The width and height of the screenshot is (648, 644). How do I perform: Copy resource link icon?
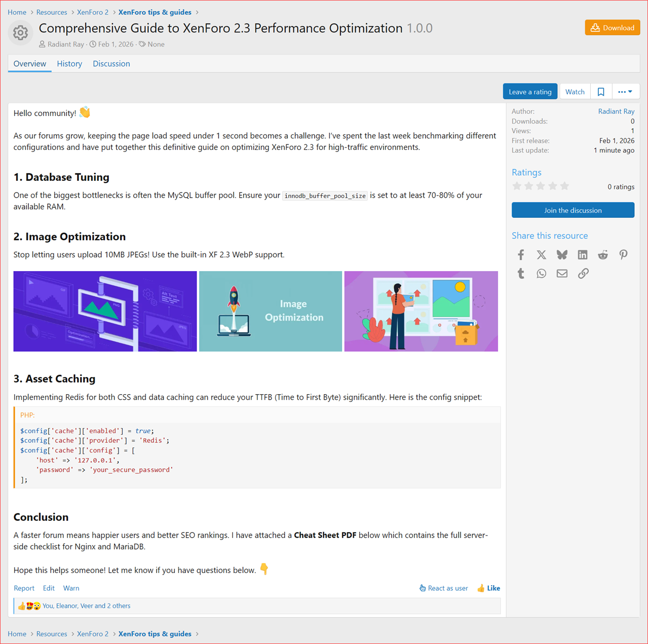(583, 274)
